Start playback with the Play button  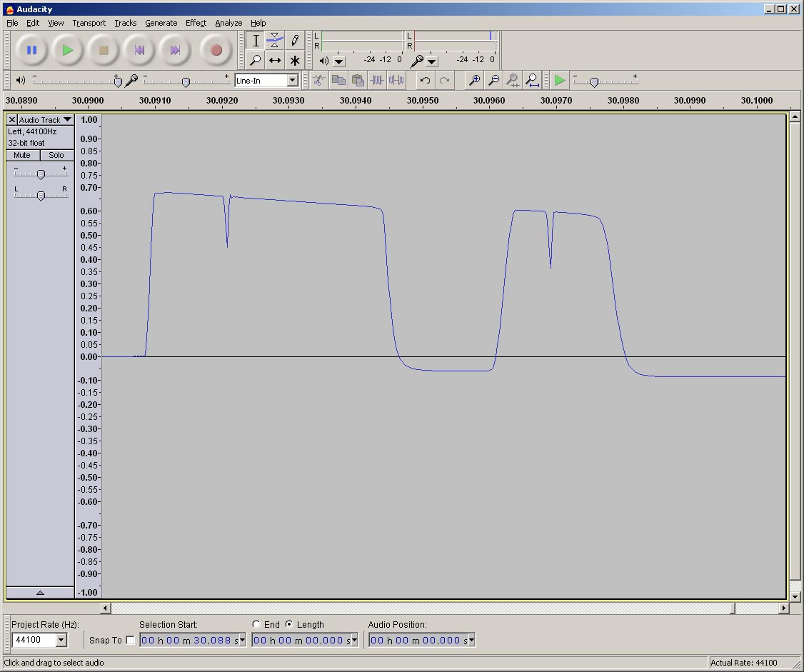click(68, 50)
